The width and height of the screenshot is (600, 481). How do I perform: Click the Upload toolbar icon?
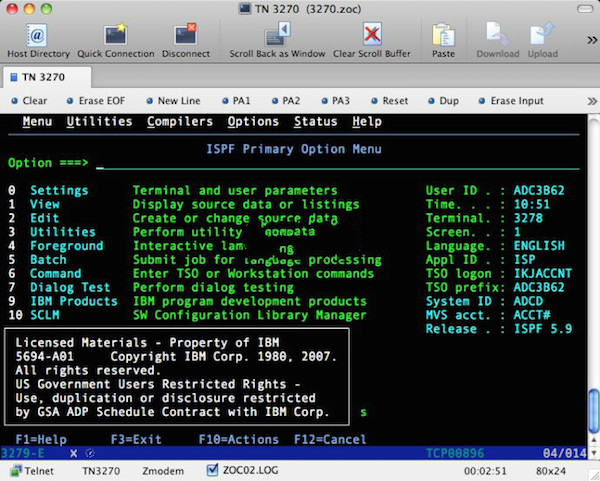543,36
